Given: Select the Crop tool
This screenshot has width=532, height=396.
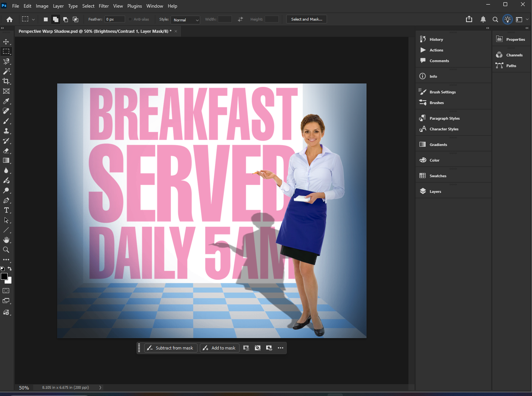Looking at the screenshot, I should point(6,81).
